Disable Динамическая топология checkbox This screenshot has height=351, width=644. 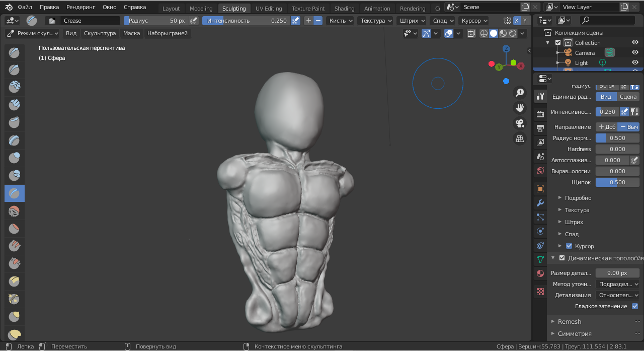(x=562, y=258)
